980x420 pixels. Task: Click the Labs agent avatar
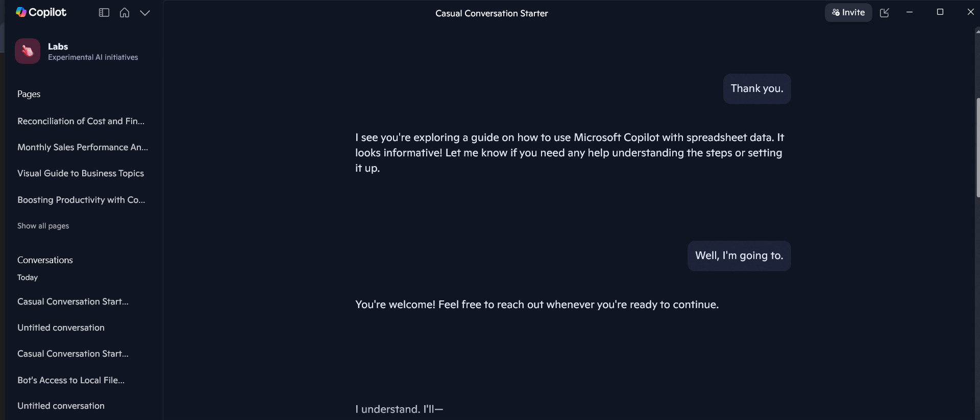pos(28,51)
